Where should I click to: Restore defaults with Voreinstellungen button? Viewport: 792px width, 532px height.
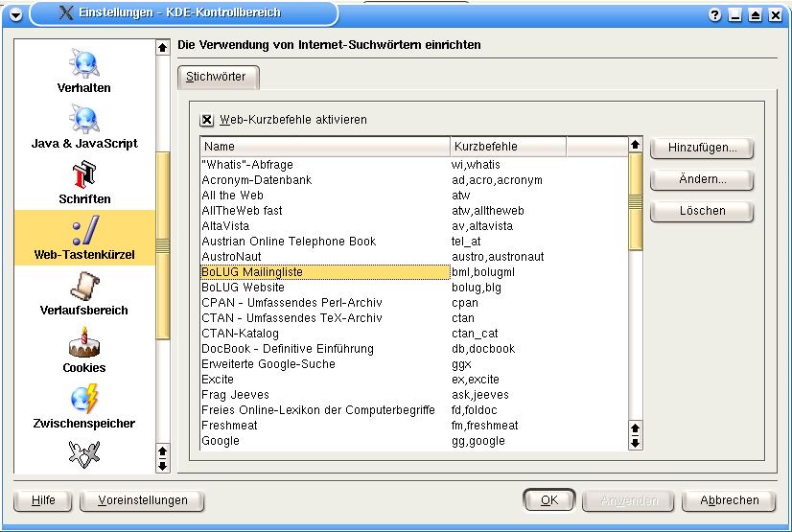tap(142, 500)
